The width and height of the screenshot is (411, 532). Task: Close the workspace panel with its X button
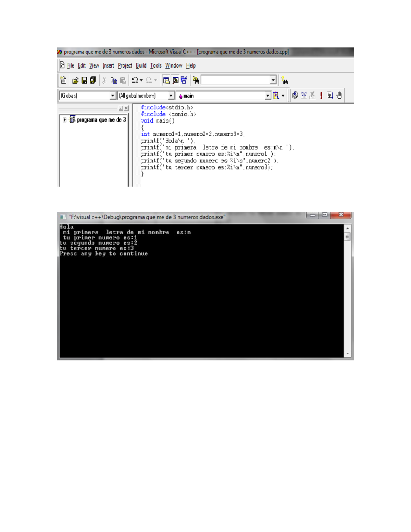coord(126,109)
